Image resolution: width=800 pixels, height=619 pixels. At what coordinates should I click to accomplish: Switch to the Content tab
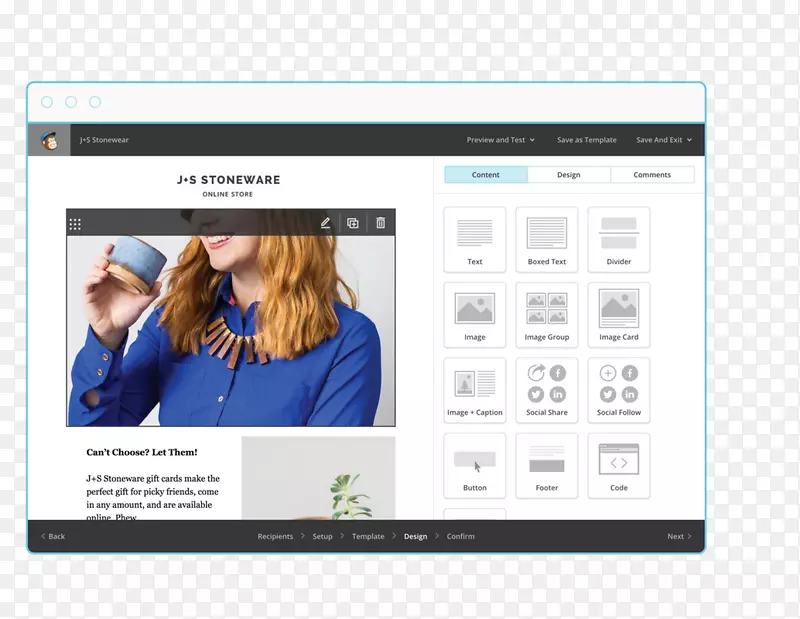486,175
